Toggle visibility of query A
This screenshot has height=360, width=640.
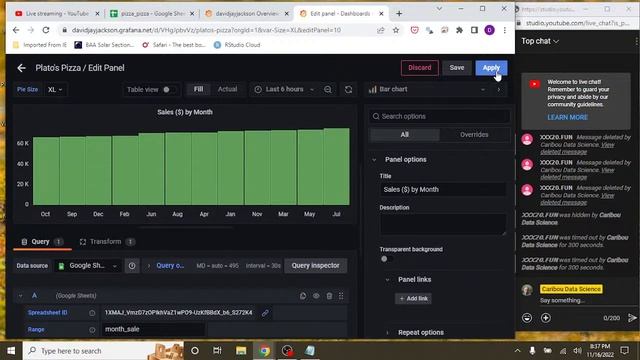316,296
